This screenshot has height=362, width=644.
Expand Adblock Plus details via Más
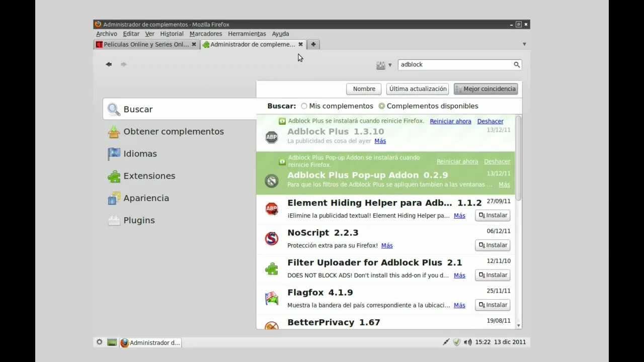tap(380, 141)
